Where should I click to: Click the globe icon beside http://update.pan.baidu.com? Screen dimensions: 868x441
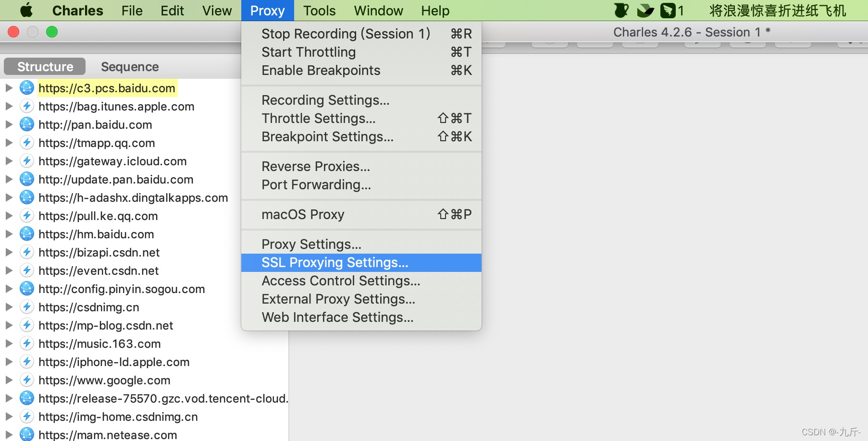tap(27, 179)
